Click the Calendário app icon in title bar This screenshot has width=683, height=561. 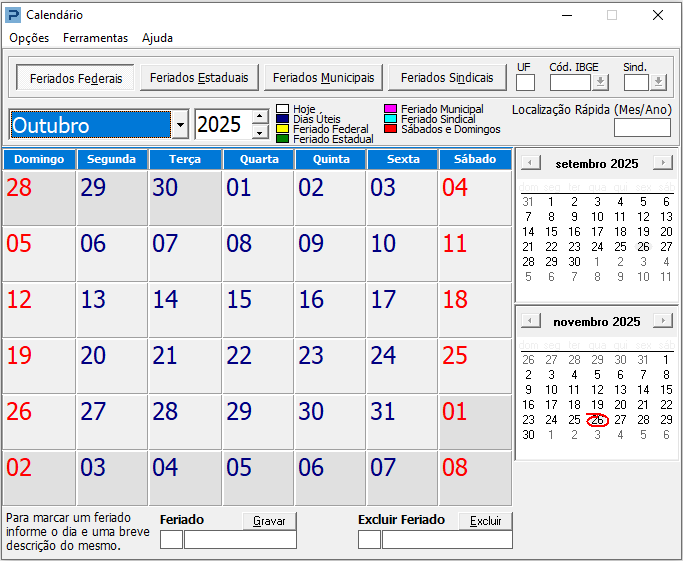pyautogui.click(x=13, y=15)
